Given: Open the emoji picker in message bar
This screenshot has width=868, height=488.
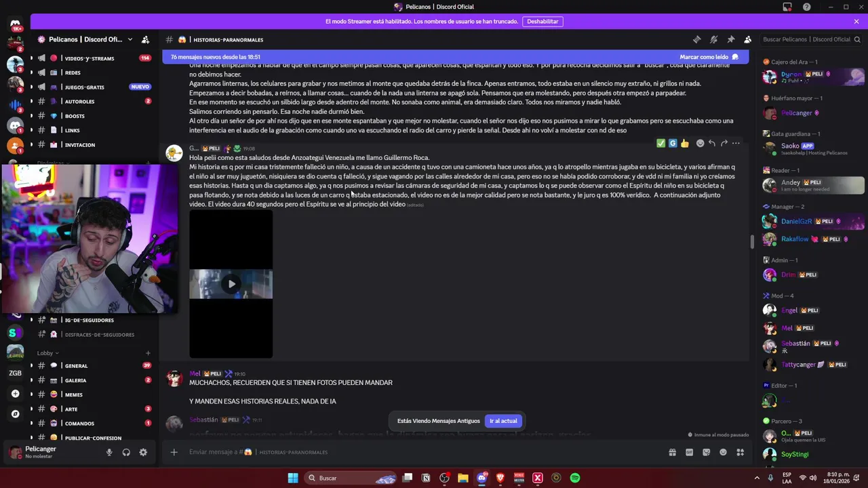Looking at the screenshot, I should pyautogui.click(x=724, y=452).
